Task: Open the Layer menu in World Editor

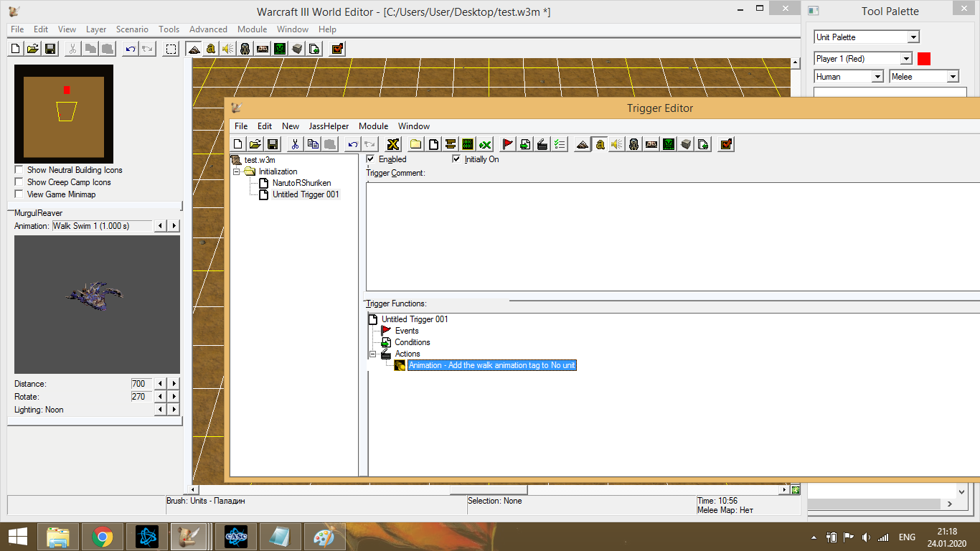Action: click(96, 29)
